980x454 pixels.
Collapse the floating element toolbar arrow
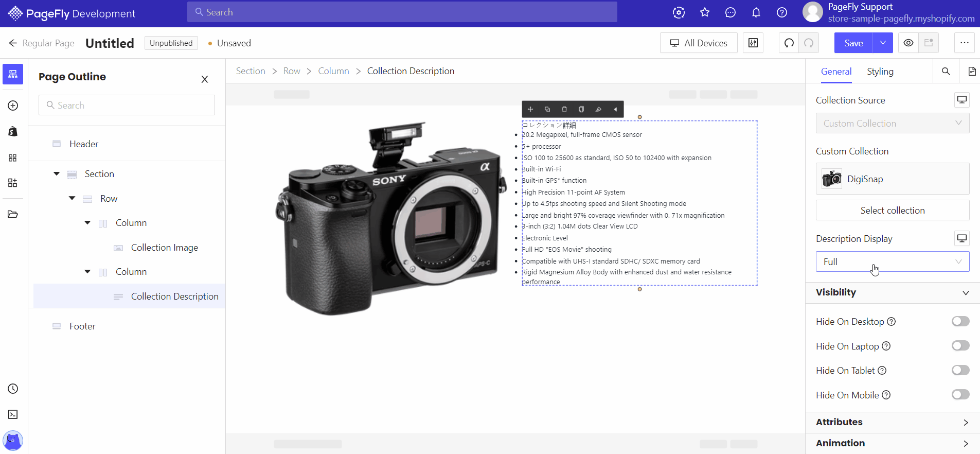tap(615, 109)
